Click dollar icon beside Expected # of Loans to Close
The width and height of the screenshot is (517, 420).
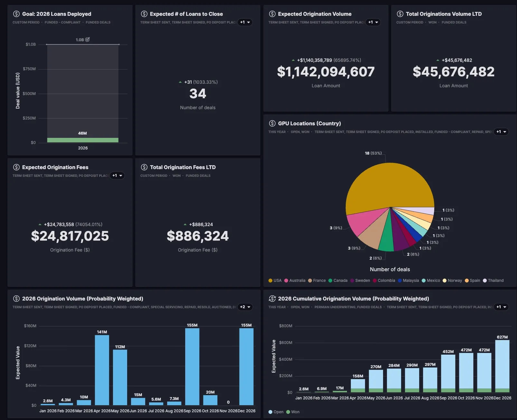click(x=144, y=14)
